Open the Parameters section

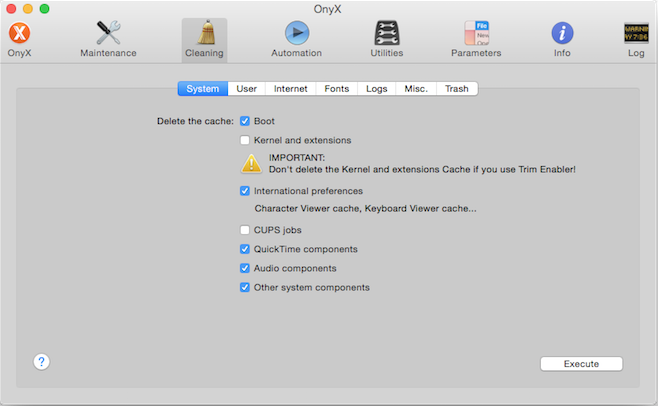coord(476,35)
